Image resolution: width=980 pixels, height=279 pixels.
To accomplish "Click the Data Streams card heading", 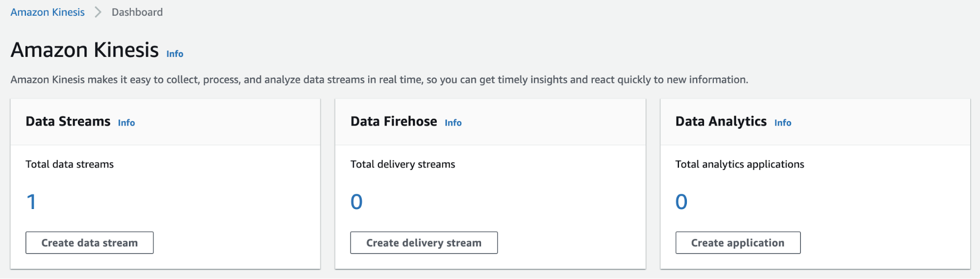I will [x=68, y=121].
